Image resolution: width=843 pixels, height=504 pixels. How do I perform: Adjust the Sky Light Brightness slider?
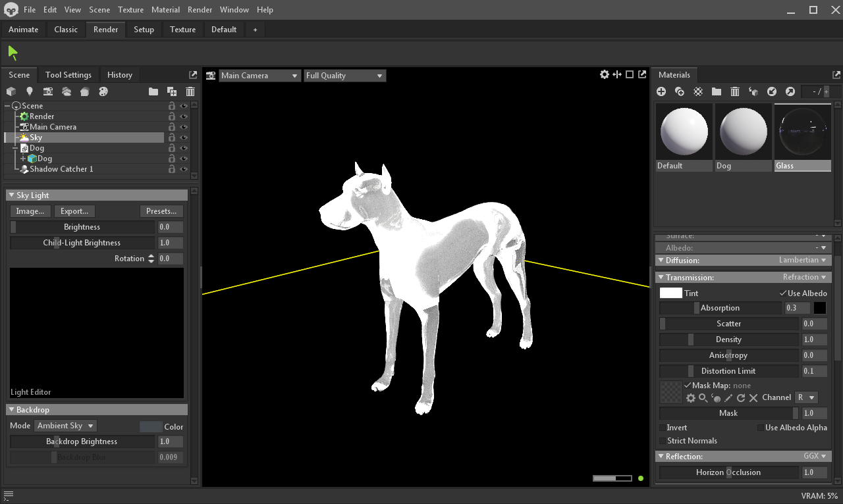click(x=82, y=227)
